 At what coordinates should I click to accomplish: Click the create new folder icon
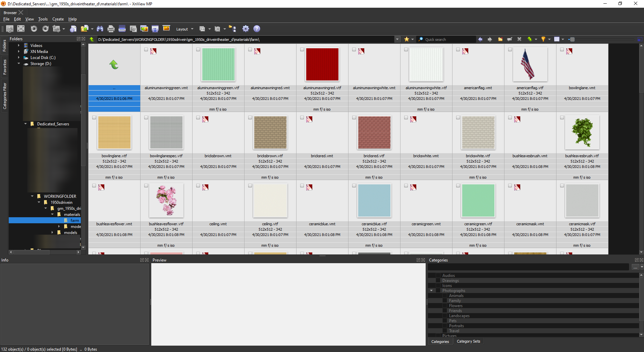click(500, 40)
